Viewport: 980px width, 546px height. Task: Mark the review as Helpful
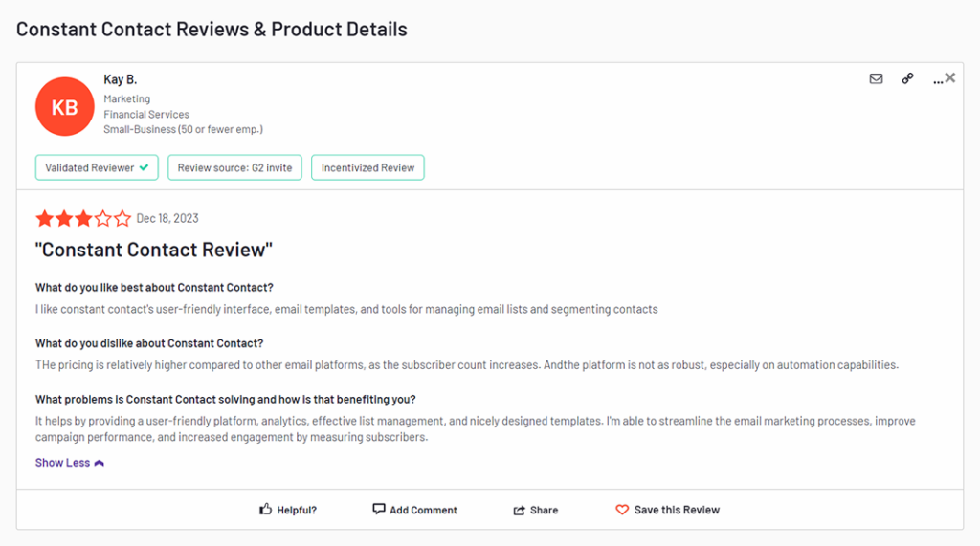coord(288,510)
